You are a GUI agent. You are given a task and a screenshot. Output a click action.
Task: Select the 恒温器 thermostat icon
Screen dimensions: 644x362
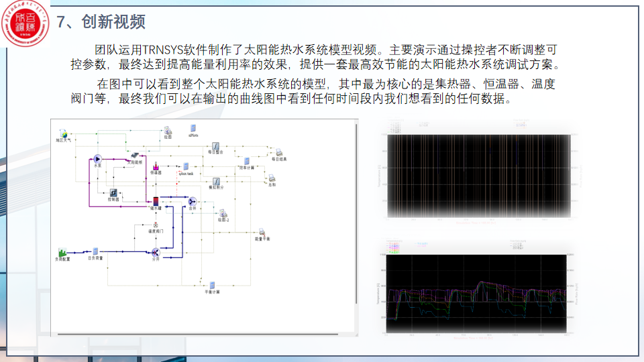pos(156,166)
